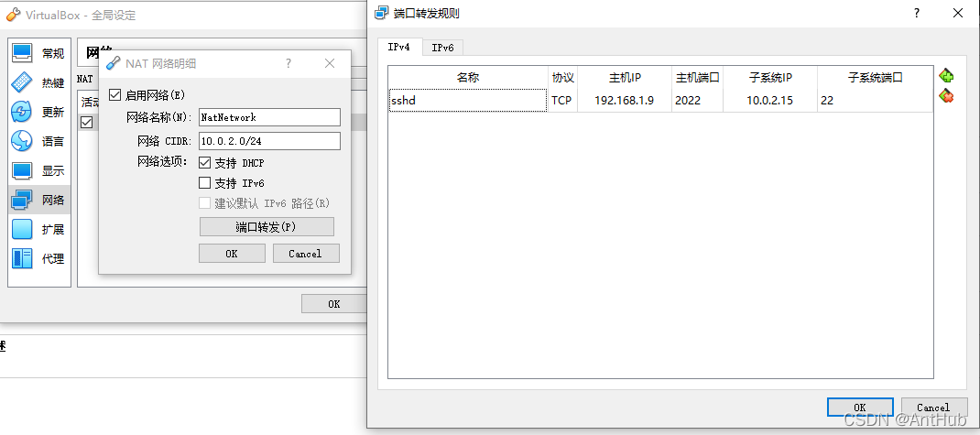Click OK in the NAT details dialog
This screenshot has height=435, width=980.
(232, 253)
